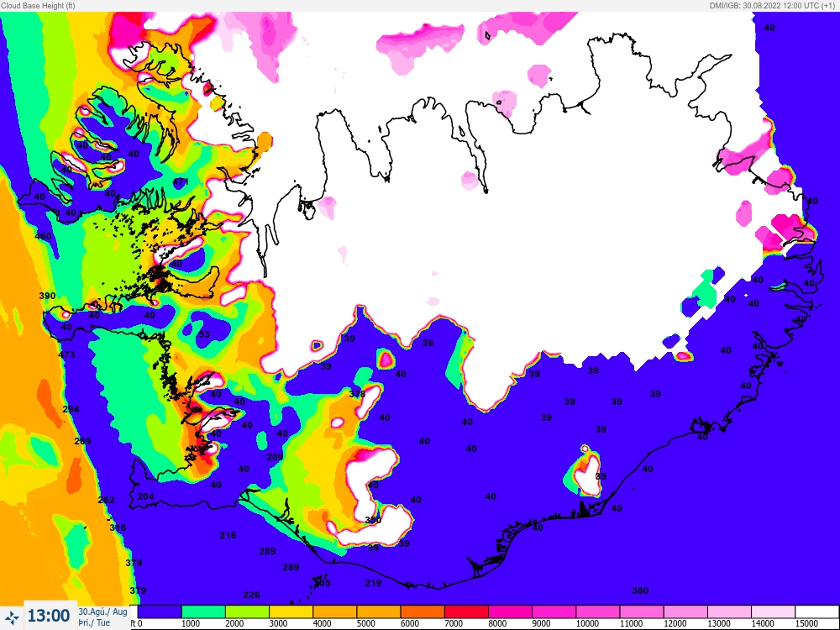Click the 13:00 time display
Screen dimensions: 840x630
click(x=49, y=616)
